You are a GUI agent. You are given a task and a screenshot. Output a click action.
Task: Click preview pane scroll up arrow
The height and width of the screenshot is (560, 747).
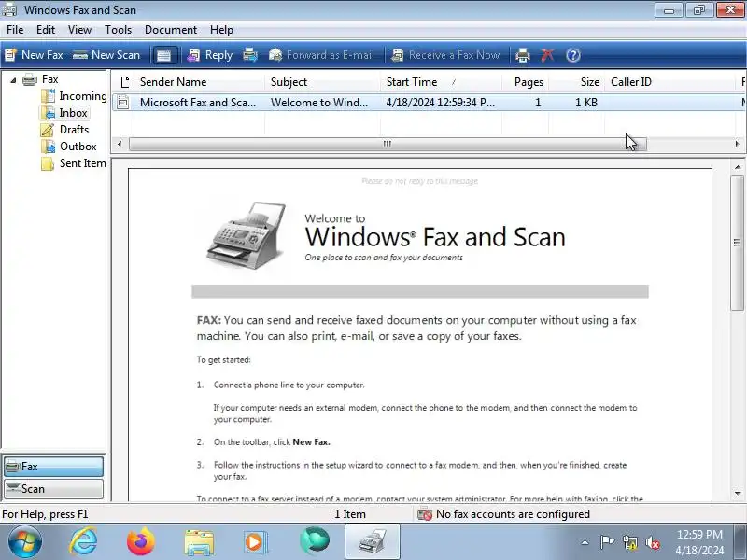point(738,167)
